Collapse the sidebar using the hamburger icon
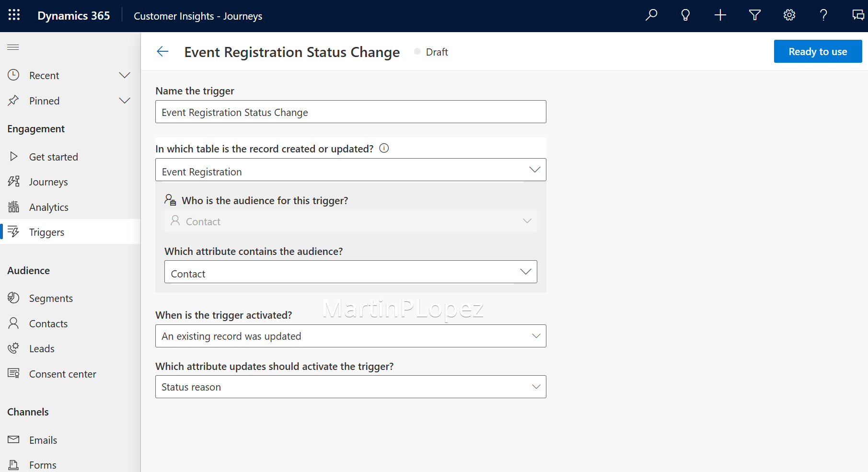 coord(13,47)
